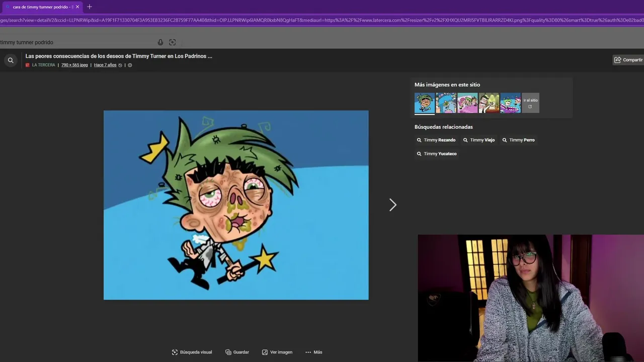Click the browser address bar URL
This screenshot has height=362, width=644.
(322, 20)
